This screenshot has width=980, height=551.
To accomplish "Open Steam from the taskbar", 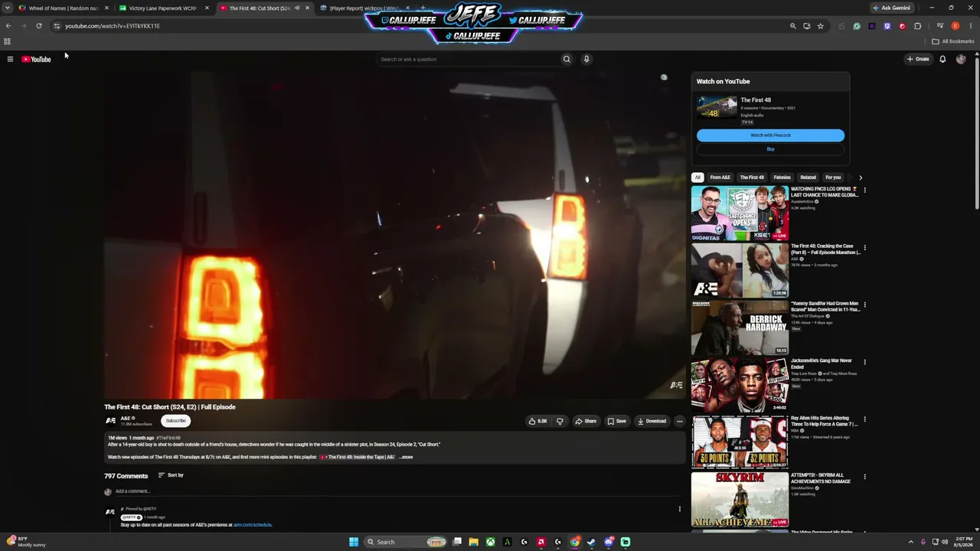I will coord(591,542).
